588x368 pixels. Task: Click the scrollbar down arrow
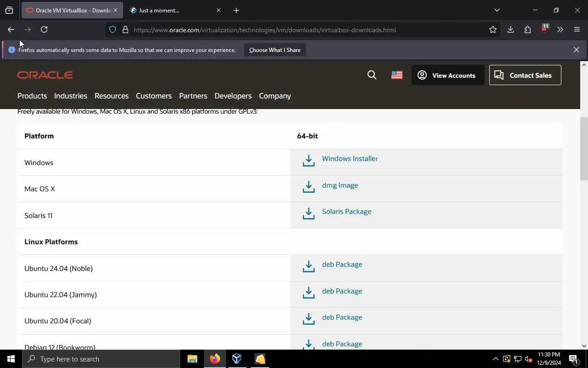584,346
